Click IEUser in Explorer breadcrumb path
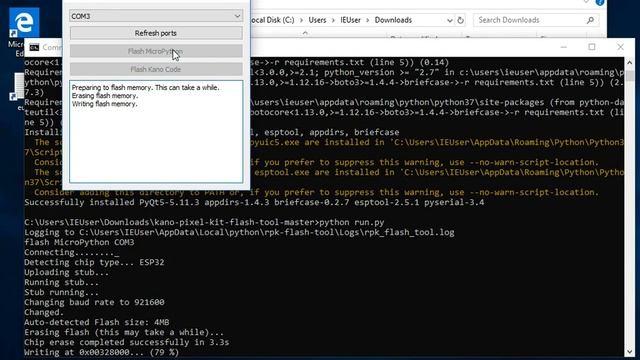The width and height of the screenshot is (640, 360). 350,20
